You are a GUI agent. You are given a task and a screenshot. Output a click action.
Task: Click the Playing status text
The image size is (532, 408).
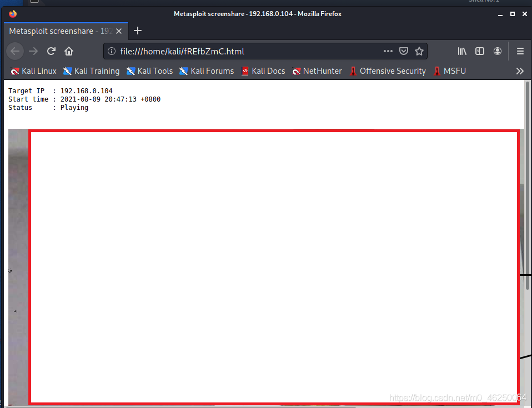click(74, 108)
